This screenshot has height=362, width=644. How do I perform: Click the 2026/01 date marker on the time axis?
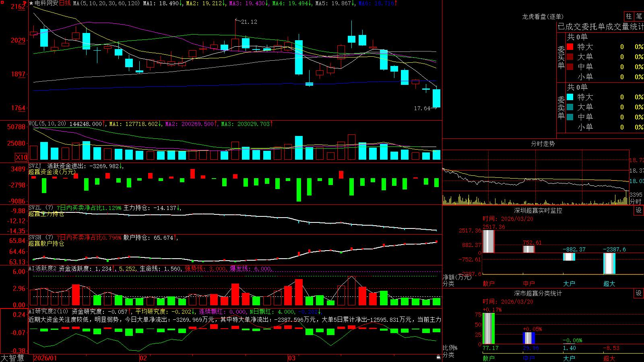click(x=45, y=358)
